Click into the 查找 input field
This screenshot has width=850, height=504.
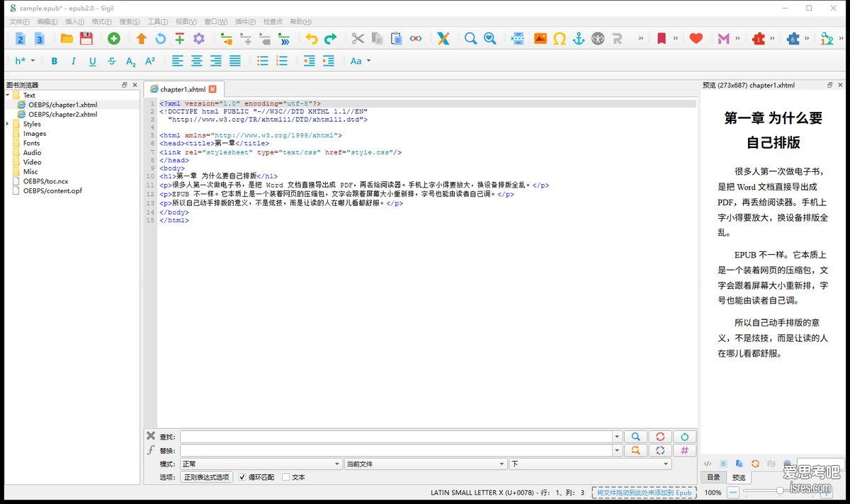(396, 437)
